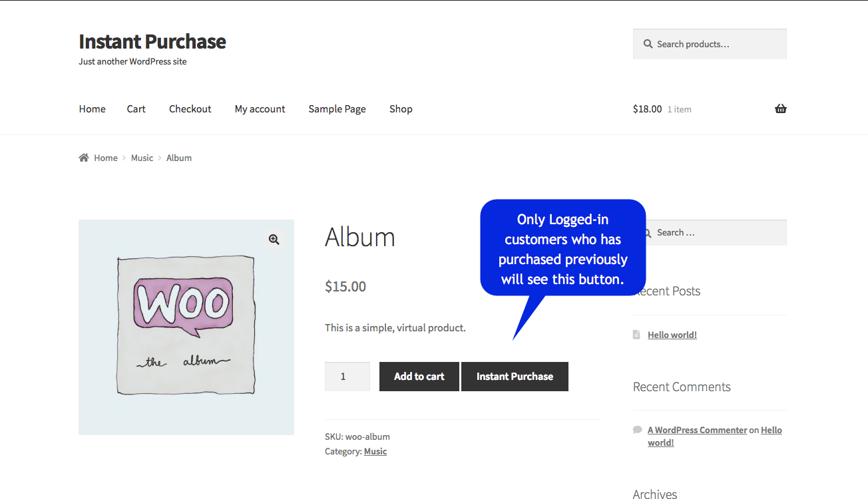Click the $15.00 product price
This screenshot has width=868, height=499.
345,287
